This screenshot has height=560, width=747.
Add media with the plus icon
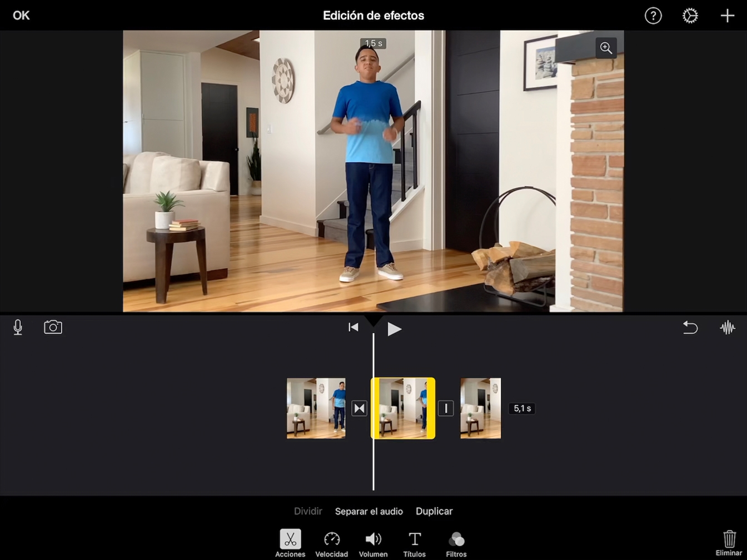(728, 16)
